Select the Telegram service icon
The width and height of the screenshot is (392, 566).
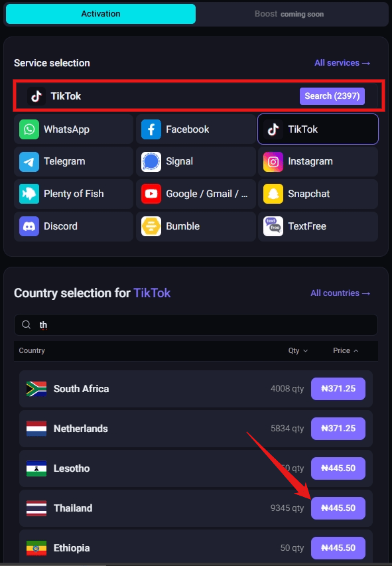click(x=29, y=161)
